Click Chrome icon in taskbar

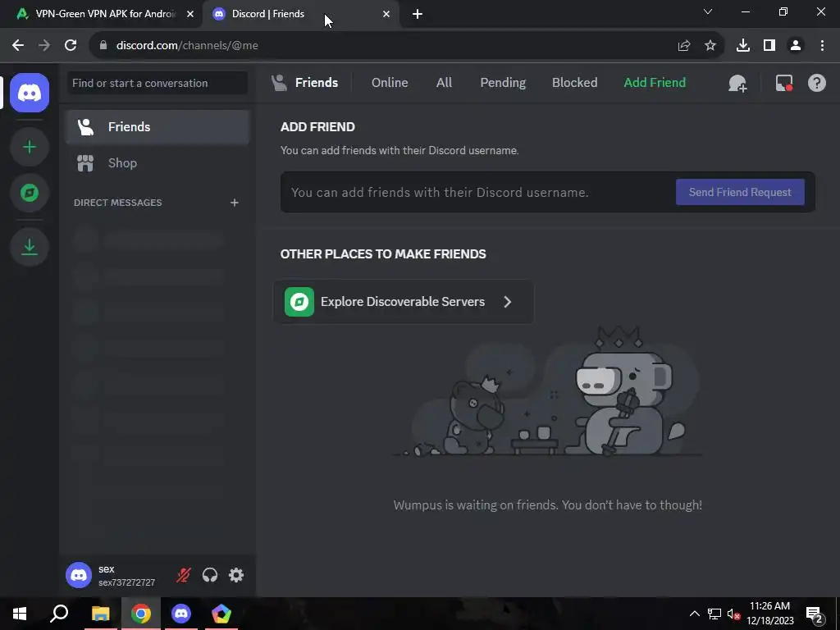pyautogui.click(x=141, y=614)
